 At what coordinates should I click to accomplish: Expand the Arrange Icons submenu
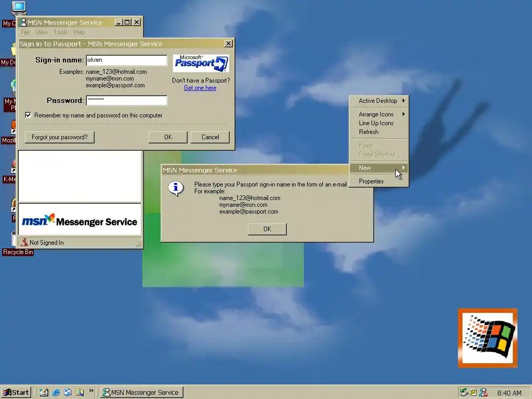click(379, 114)
